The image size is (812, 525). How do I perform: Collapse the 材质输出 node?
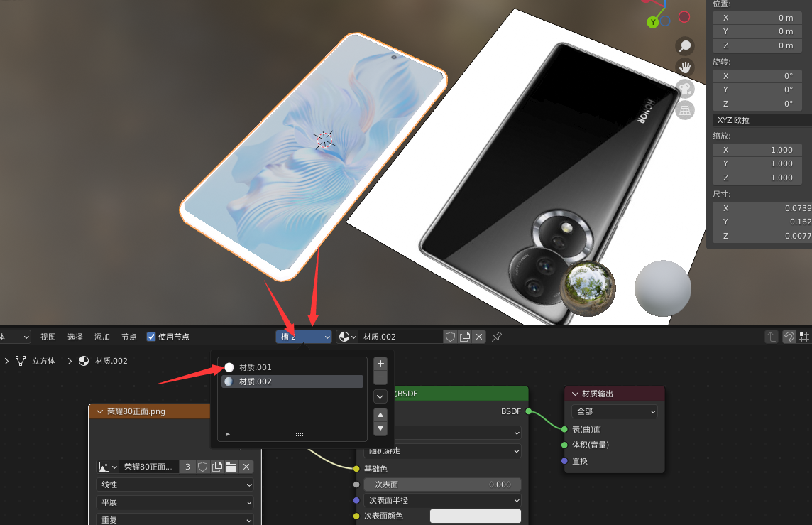coord(575,394)
